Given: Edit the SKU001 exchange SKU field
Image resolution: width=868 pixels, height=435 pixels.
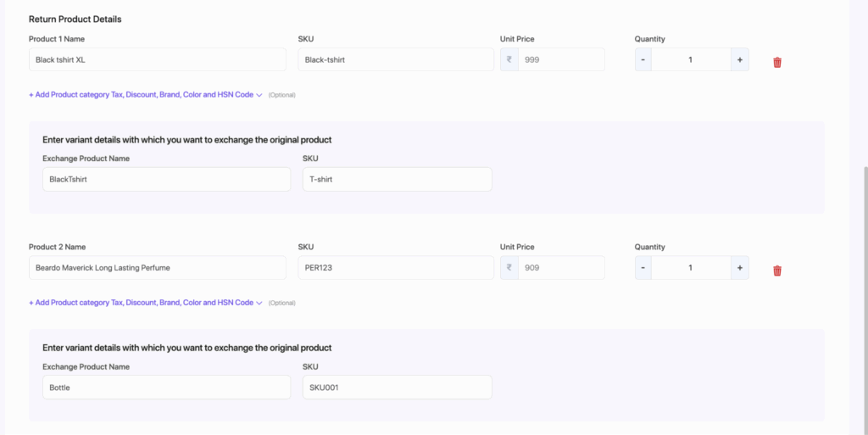Looking at the screenshot, I should click(x=397, y=388).
